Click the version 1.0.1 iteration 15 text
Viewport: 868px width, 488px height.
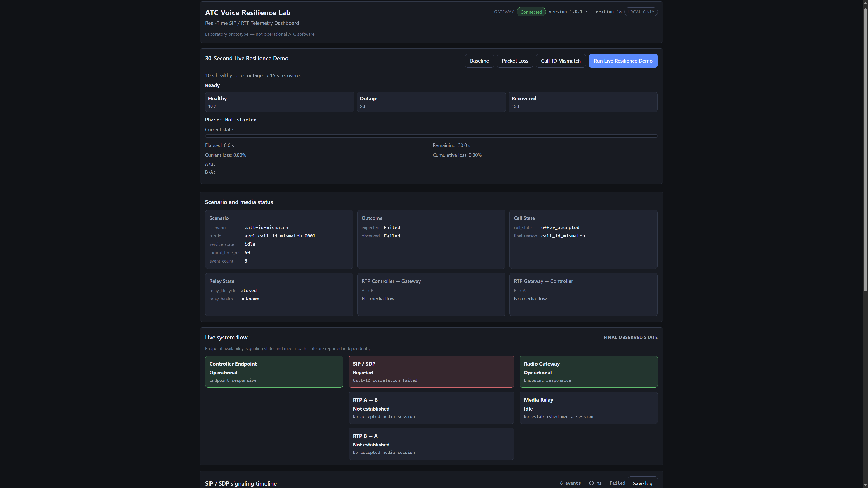[585, 12]
